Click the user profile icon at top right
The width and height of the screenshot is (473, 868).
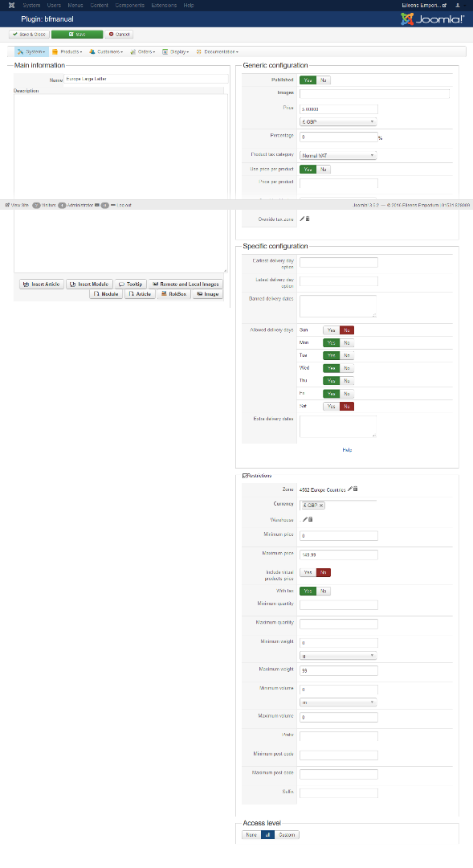pyautogui.click(x=458, y=5)
